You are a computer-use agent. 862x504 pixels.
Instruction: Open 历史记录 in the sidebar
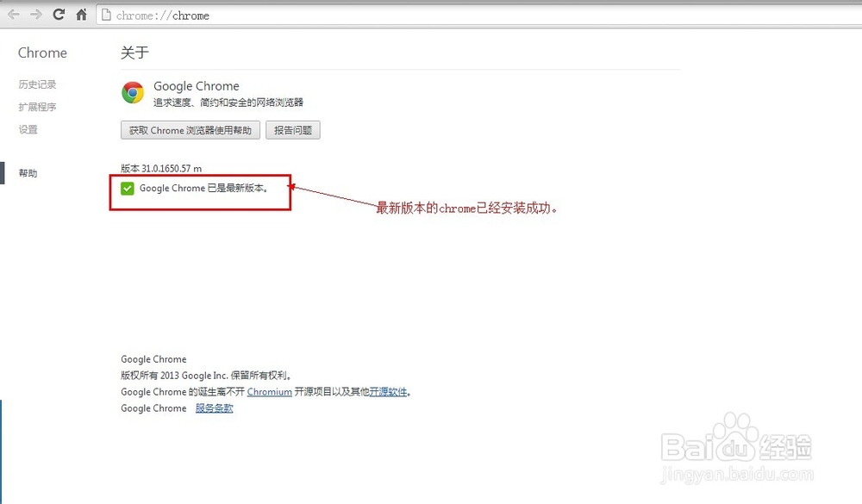pos(37,84)
